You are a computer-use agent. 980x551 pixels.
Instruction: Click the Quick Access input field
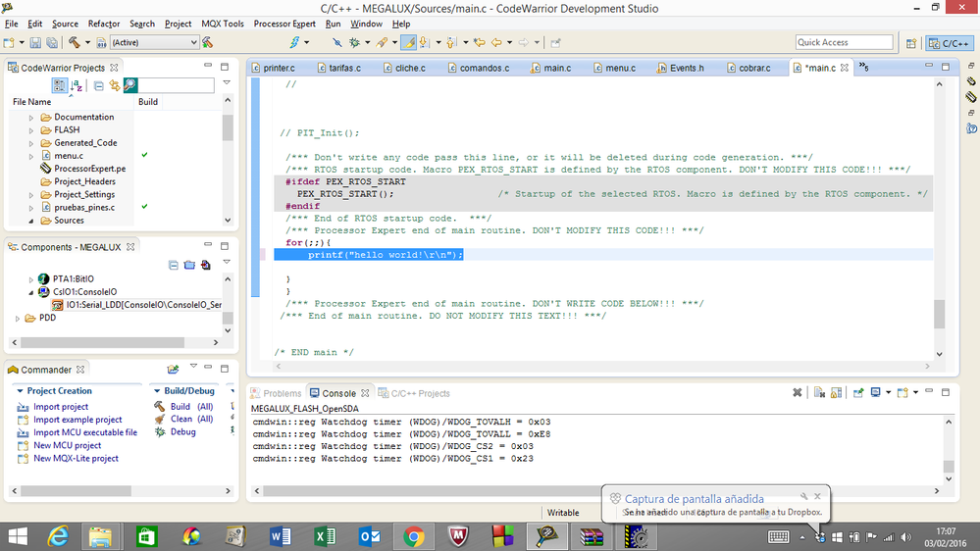coord(844,42)
